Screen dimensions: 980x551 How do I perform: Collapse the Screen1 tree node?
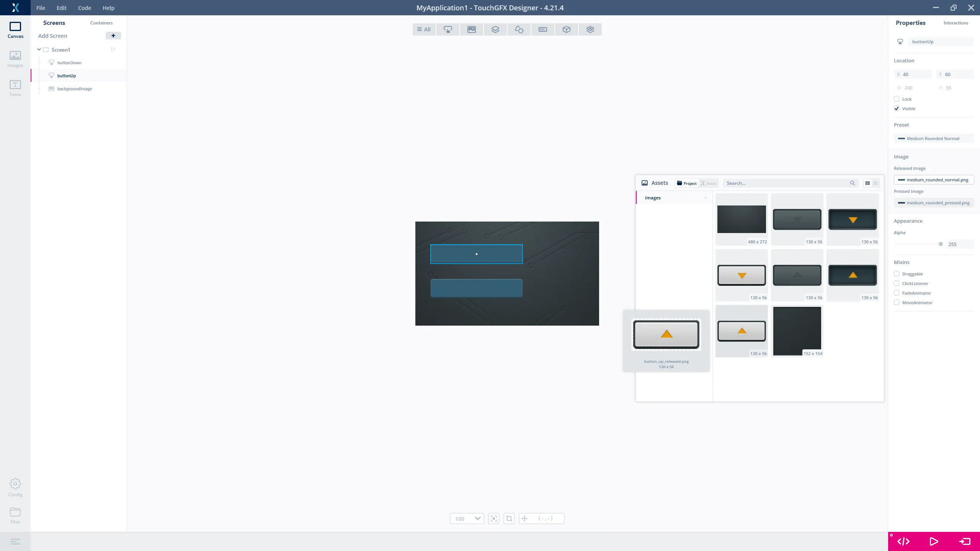(x=39, y=50)
